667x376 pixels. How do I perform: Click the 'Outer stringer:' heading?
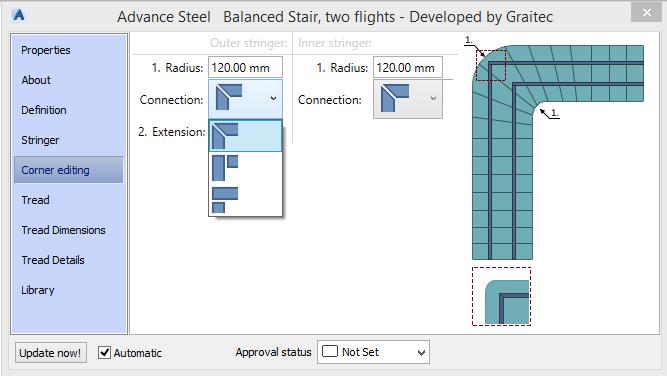249,43
